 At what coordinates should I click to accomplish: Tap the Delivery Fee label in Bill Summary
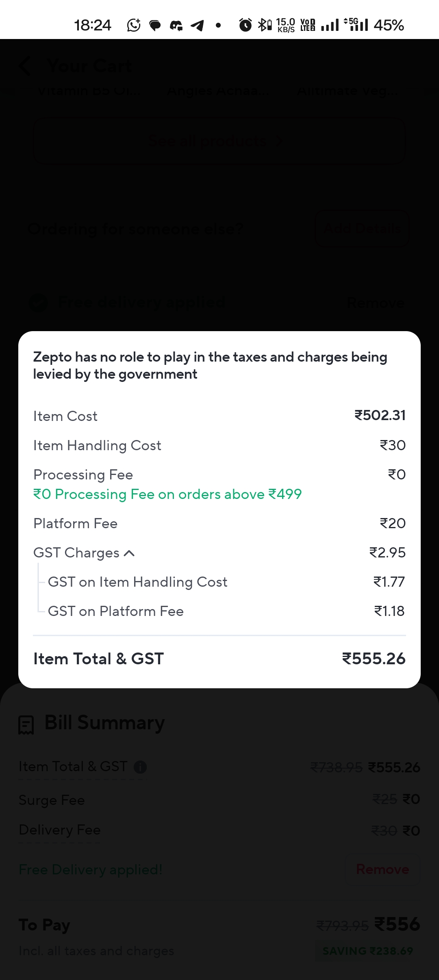click(x=60, y=830)
